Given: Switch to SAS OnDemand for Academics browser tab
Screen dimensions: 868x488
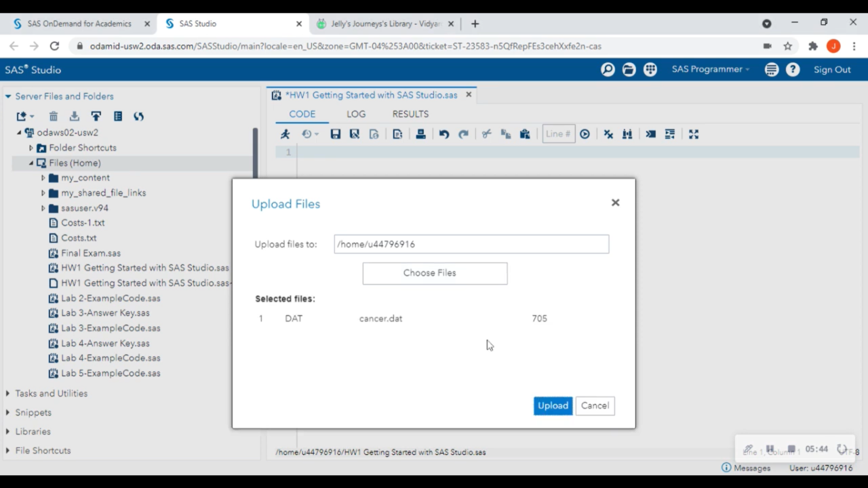Looking at the screenshot, I should coord(79,24).
